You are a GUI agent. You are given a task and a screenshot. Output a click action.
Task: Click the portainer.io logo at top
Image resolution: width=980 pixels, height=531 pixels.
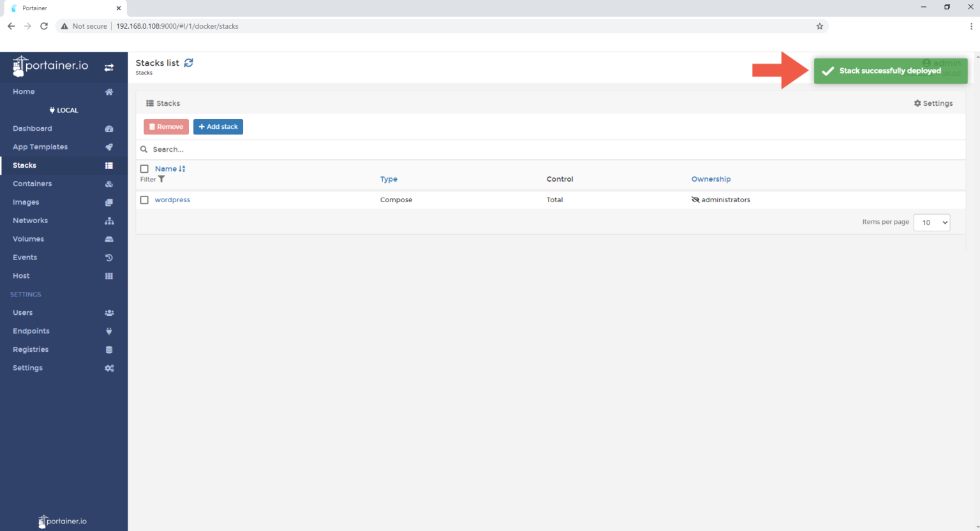50,66
